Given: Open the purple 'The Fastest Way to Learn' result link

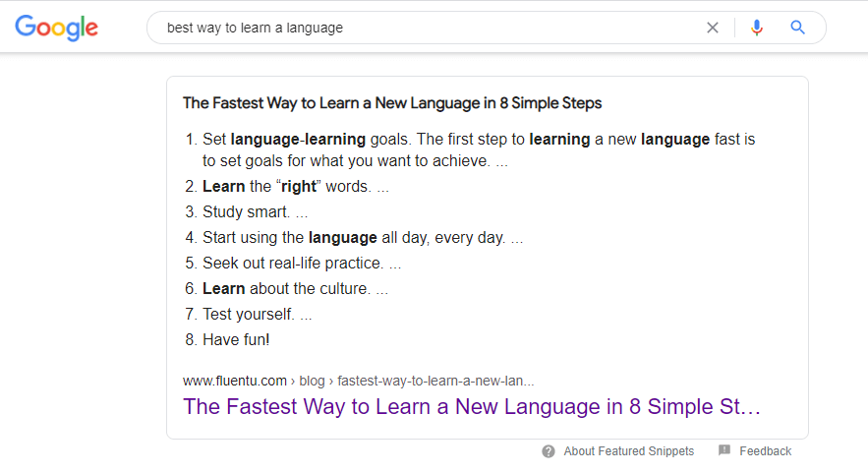Looking at the screenshot, I should coord(472,407).
